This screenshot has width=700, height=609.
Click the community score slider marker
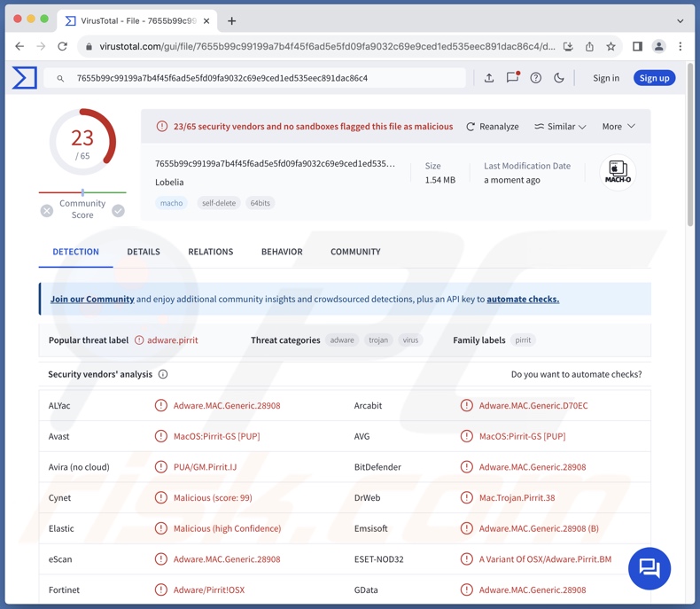pyautogui.click(x=82, y=192)
